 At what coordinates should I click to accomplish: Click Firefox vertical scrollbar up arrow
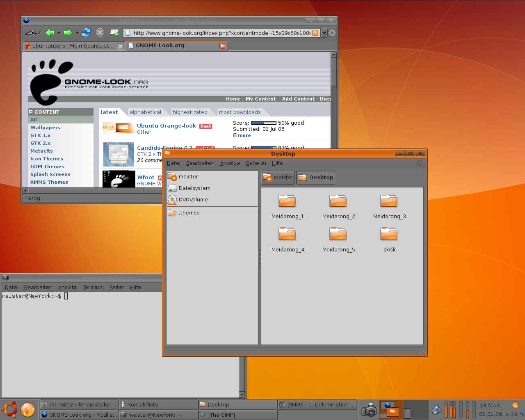tap(333, 55)
